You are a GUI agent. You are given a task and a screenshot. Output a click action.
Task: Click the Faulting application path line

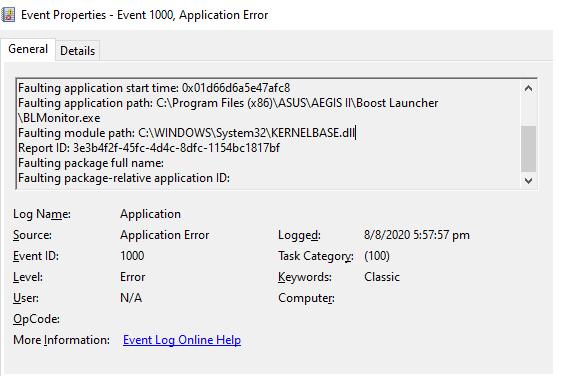[x=228, y=103]
